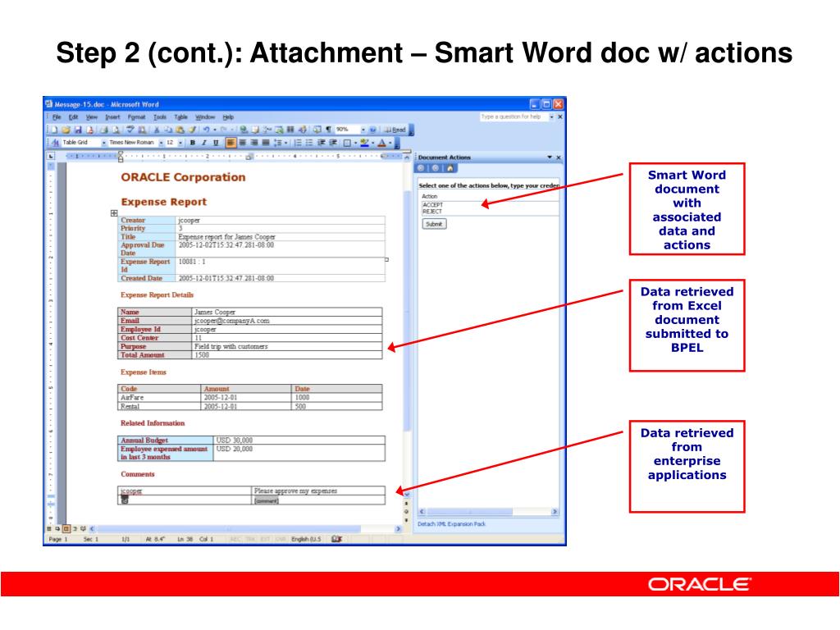The image size is (840, 630).
Task: Close the Document Actions task pane
Action: [558, 157]
